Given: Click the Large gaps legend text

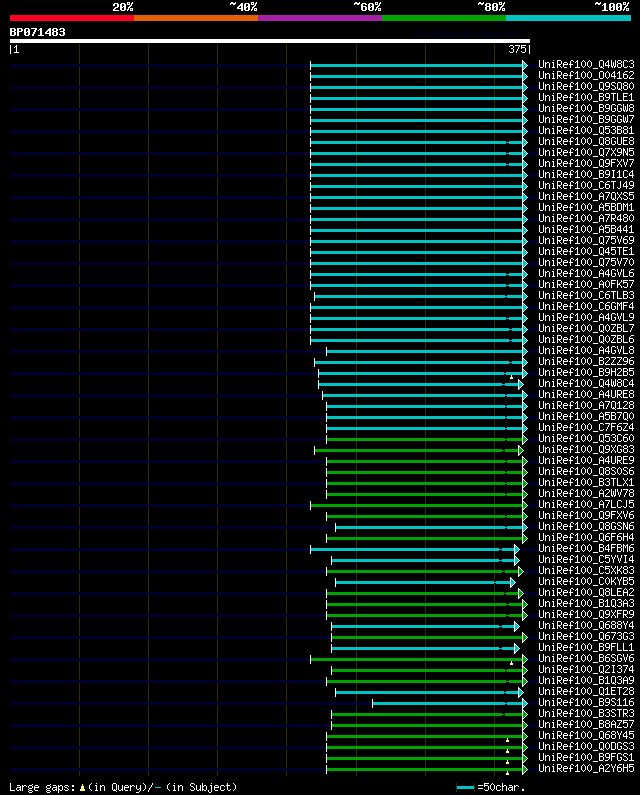Looking at the screenshot, I should coord(123,787).
